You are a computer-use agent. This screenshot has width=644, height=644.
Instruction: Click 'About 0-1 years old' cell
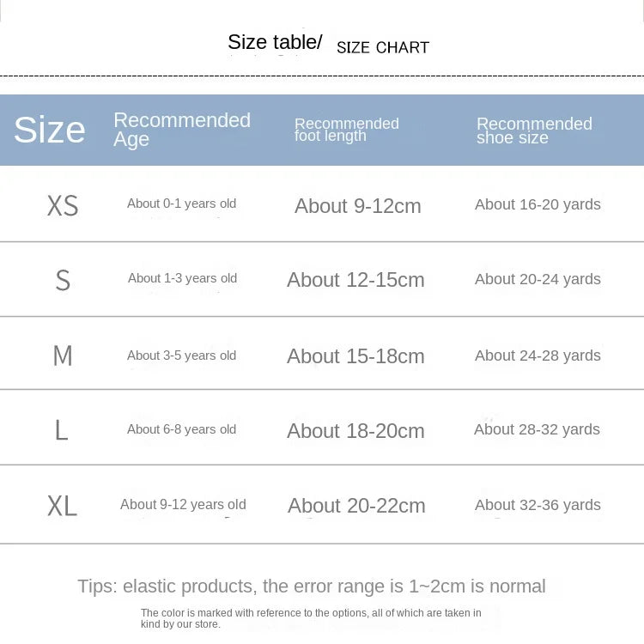pos(181,204)
